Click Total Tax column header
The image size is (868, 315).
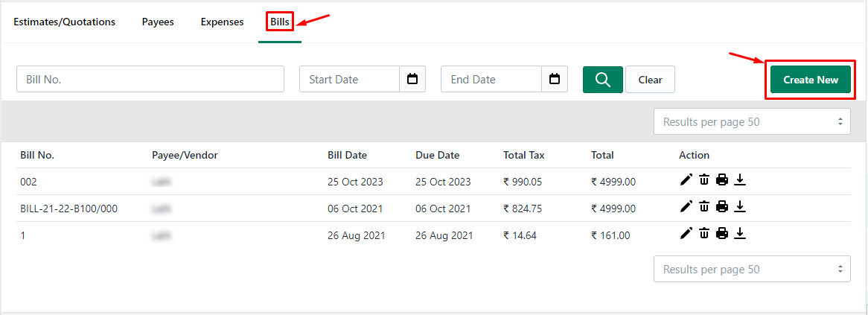point(523,155)
